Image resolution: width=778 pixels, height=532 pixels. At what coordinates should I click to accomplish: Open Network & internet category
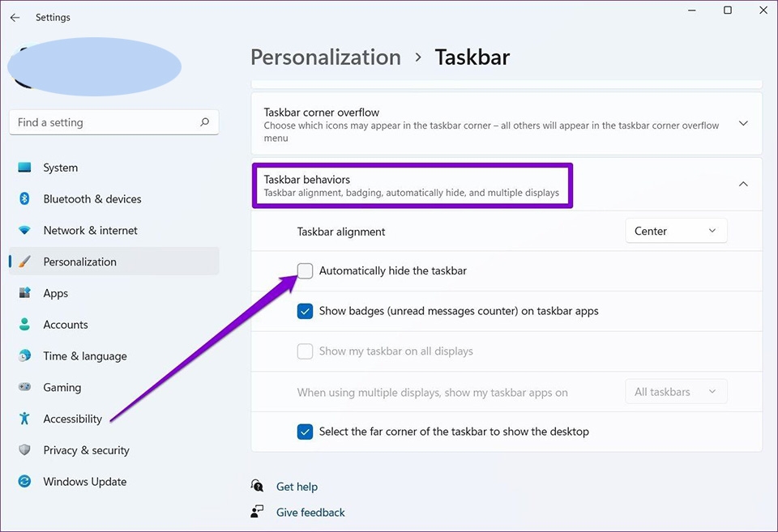point(113,230)
